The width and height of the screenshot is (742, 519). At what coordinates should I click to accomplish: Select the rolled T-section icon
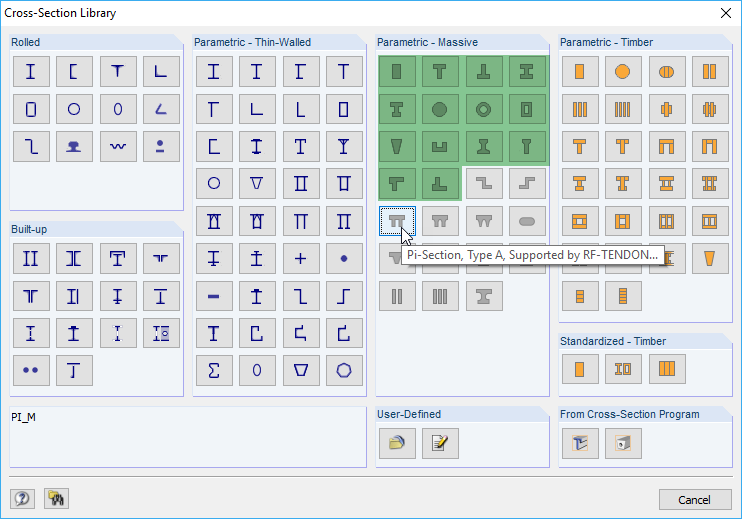118,71
